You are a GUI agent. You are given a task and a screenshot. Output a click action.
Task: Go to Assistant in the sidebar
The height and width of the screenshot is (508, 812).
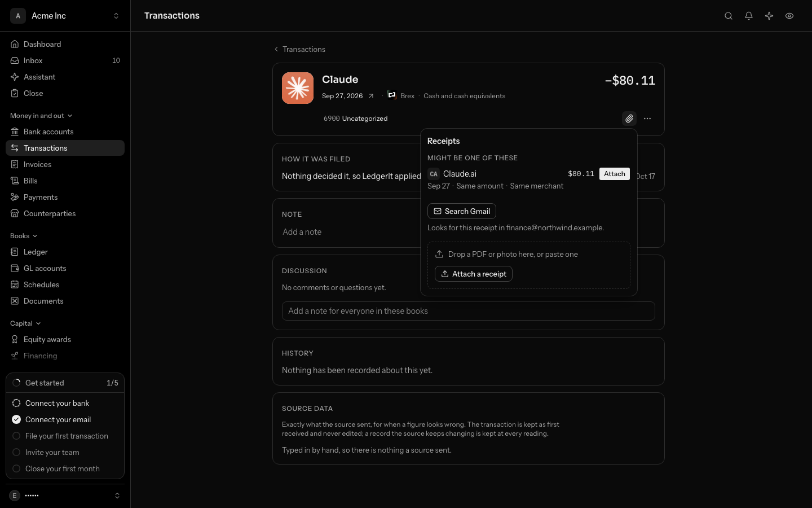pos(65,77)
